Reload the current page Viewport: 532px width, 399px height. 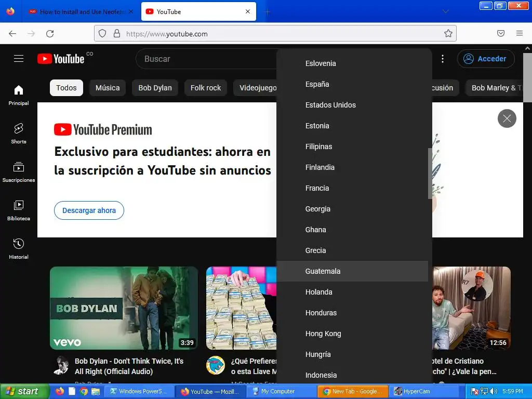tap(50, 34)
